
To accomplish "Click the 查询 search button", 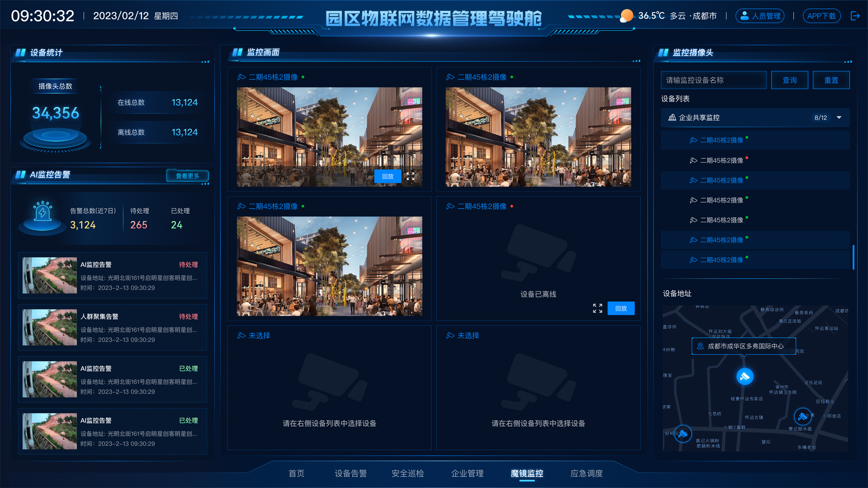I will pyautogui.click(x=789, y=80).
